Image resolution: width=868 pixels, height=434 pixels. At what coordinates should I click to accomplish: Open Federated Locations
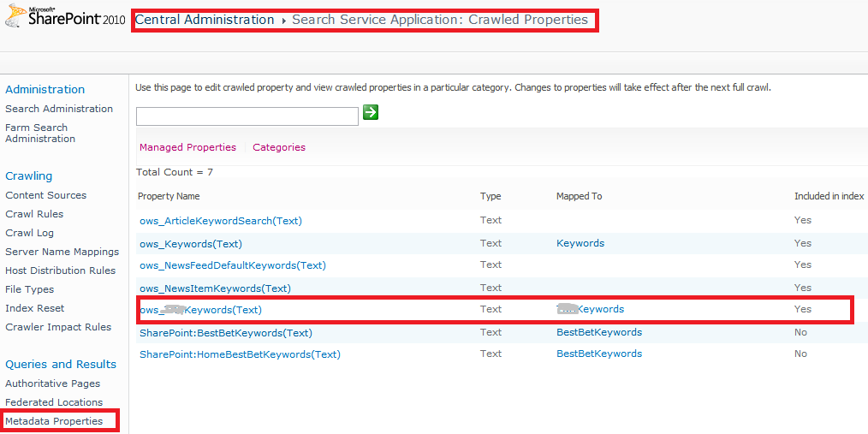click(54, 402)
